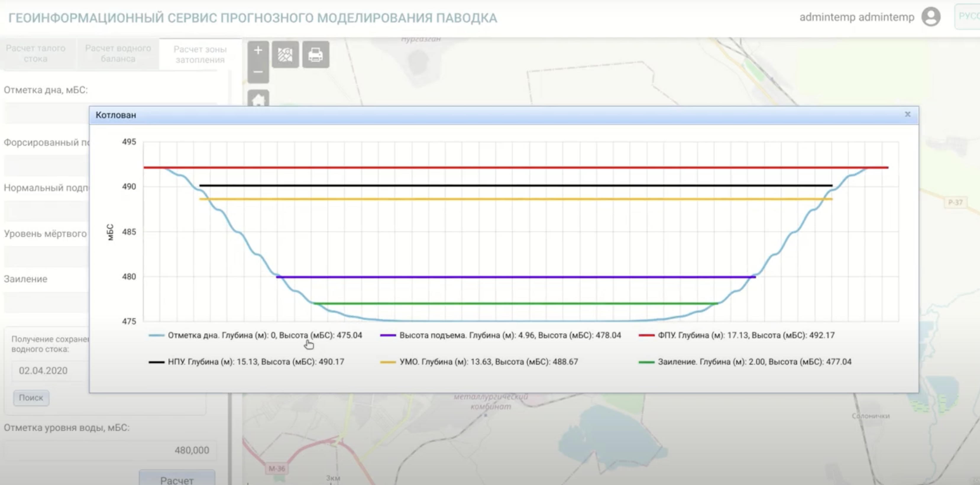980x485 pixels.
Task: Open the admintemp user profile avatar
Action: pyautogui.click(x=931, y=17)
